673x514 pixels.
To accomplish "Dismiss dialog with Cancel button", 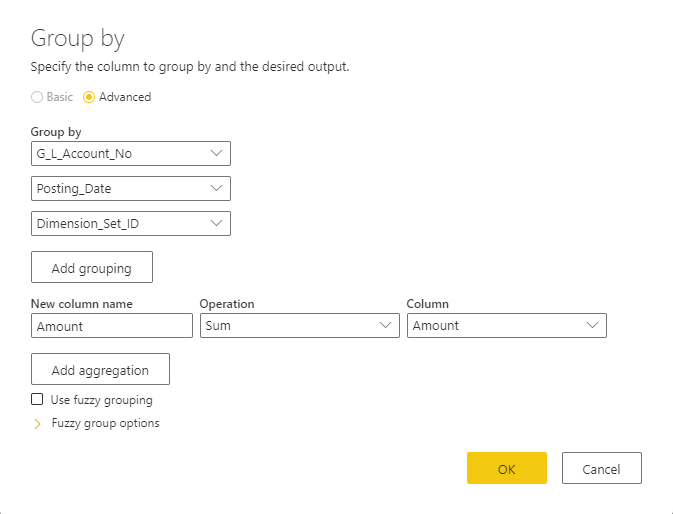I will [x=602, y=468].
